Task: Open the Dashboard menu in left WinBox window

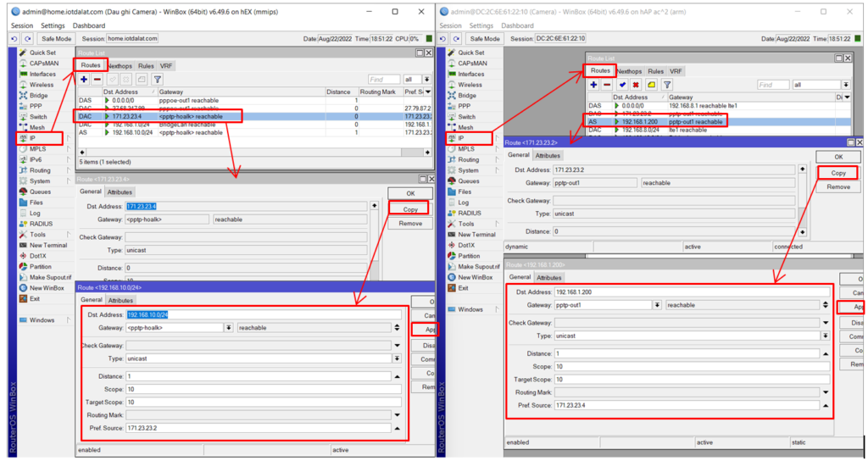Action: coord(89,25)
